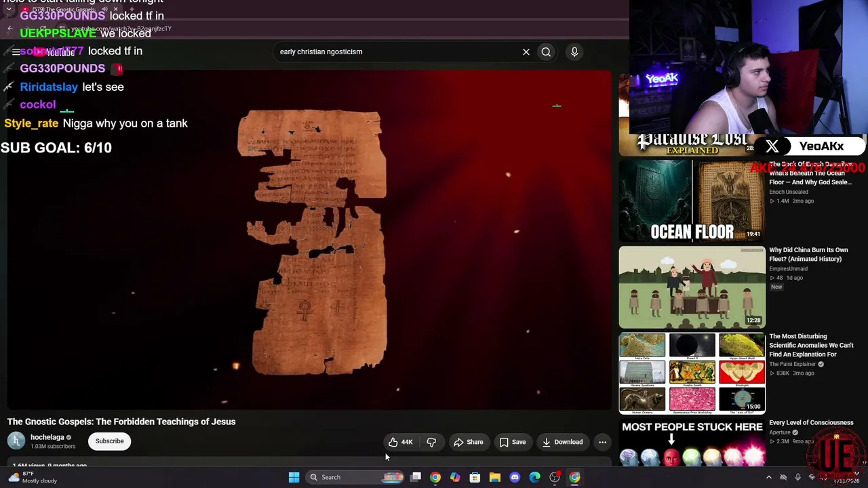
Task: Dislike the video with thumbs down
Action: click(431, 442)
